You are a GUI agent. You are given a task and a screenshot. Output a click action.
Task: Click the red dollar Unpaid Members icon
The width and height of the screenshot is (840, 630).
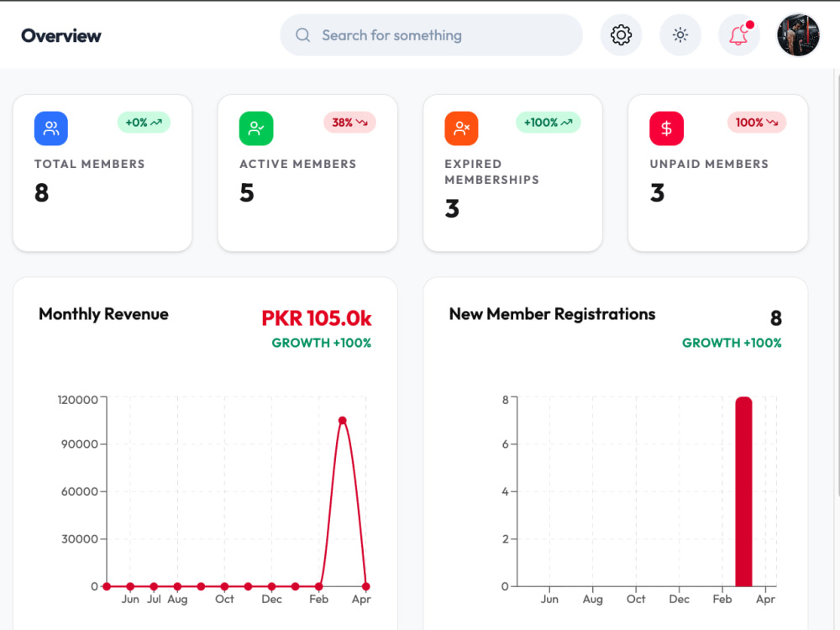pyautogui.click(x=666, y=129)
